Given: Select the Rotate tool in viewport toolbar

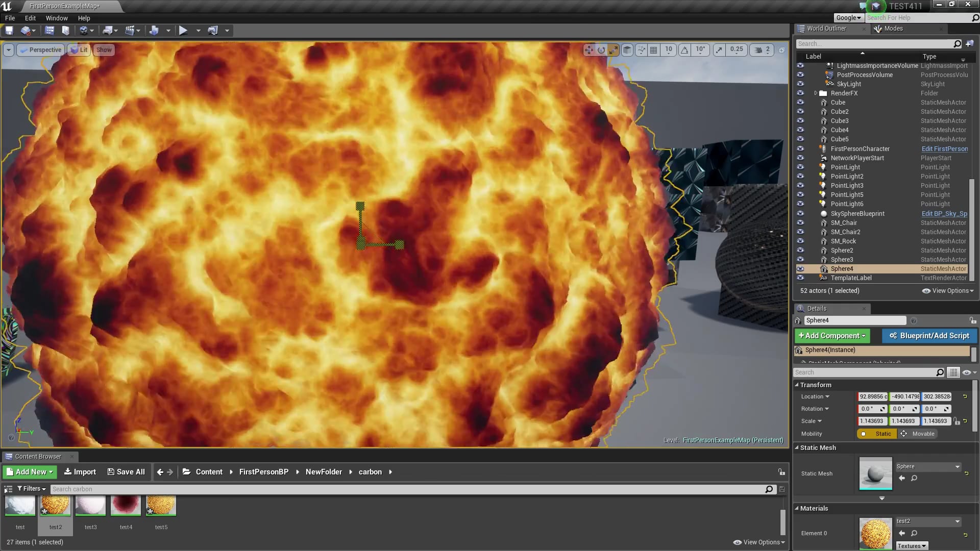Looking at the screenshot, I should [601, 50].
